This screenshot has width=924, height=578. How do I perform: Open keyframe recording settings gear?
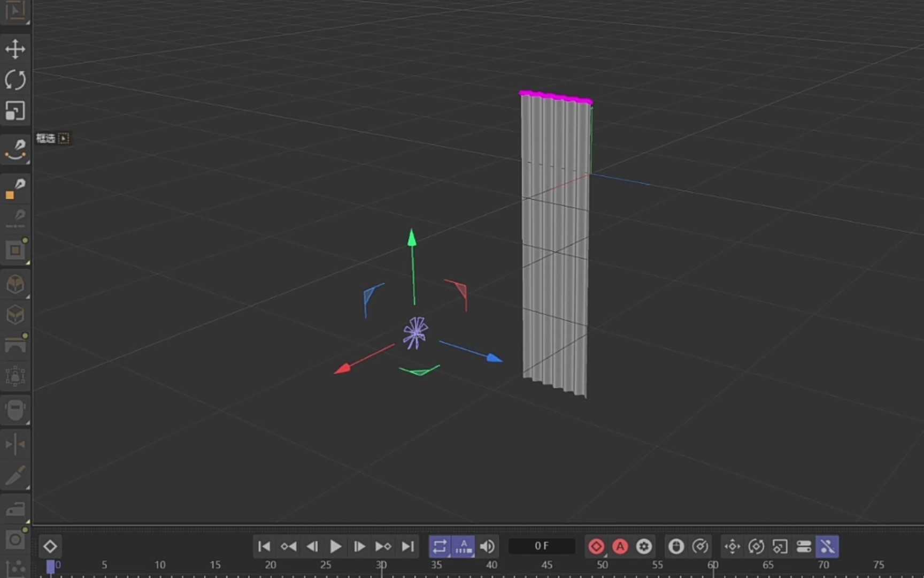click(x=643, y=546)
